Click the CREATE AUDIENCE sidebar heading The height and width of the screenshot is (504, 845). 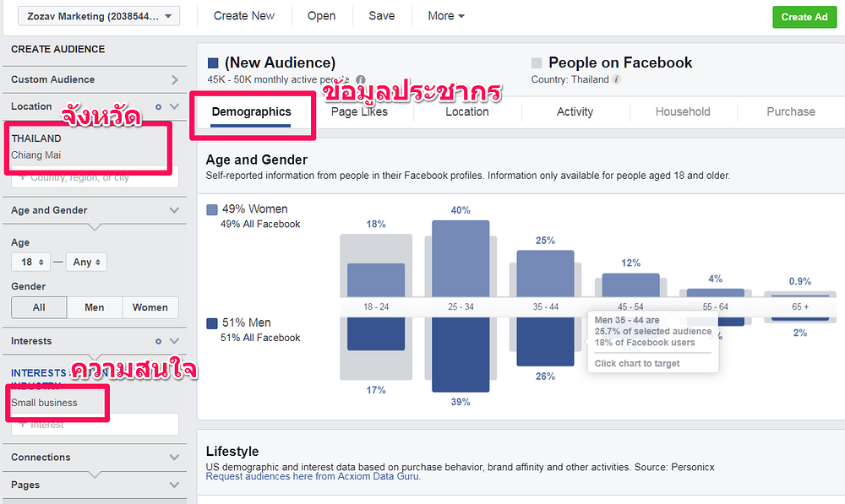pos(58,49)
